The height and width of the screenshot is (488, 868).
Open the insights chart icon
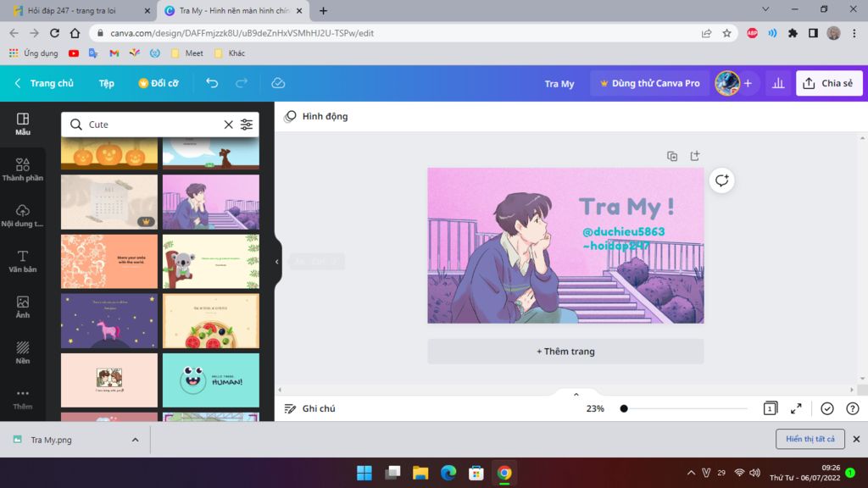(x=778, y=83)
